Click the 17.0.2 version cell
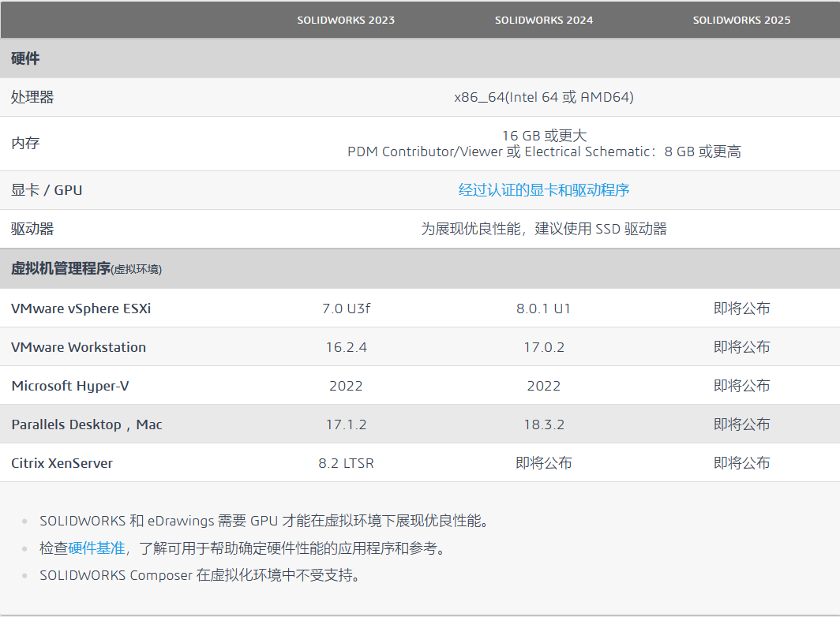This screenshot has height=617, width=840. [x=544, y=347]
